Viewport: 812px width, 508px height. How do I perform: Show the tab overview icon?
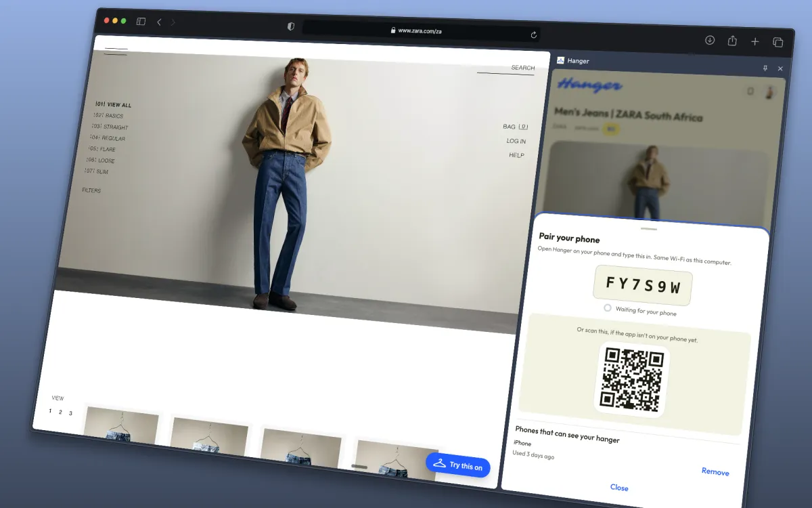coord(777,43)
